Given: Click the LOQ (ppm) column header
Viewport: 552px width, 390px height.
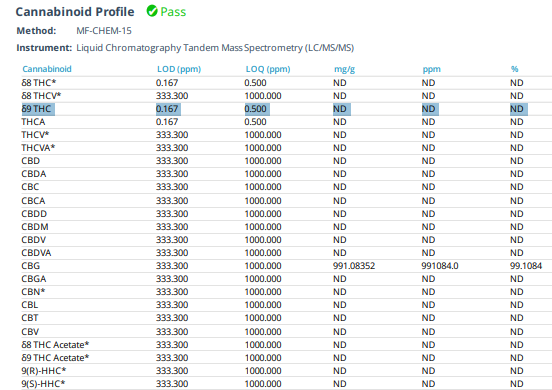Looking at the screenshot, I should [268, 69].
